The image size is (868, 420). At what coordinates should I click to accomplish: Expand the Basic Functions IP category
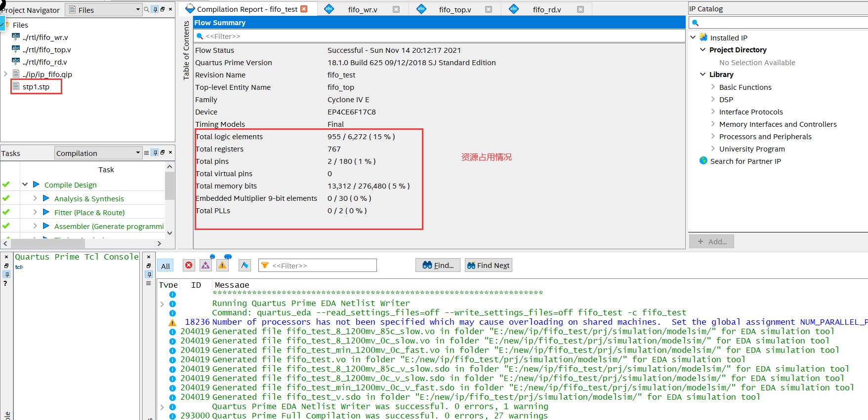click(x=713, y=87)
